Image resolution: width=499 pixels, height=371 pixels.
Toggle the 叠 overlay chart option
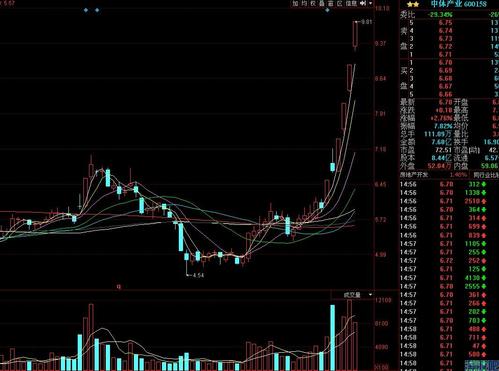tap(322, 3)
